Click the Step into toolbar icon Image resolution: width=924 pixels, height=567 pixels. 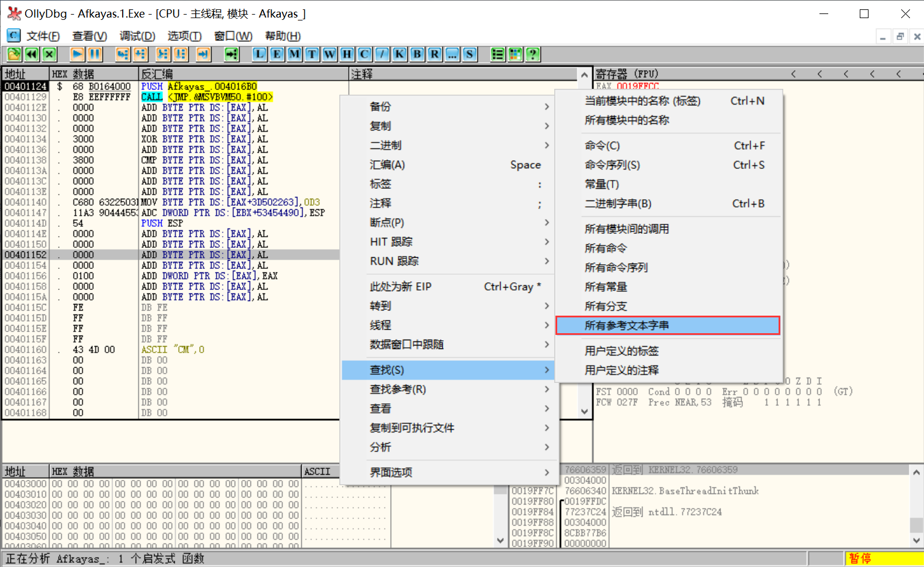[123, 54]
